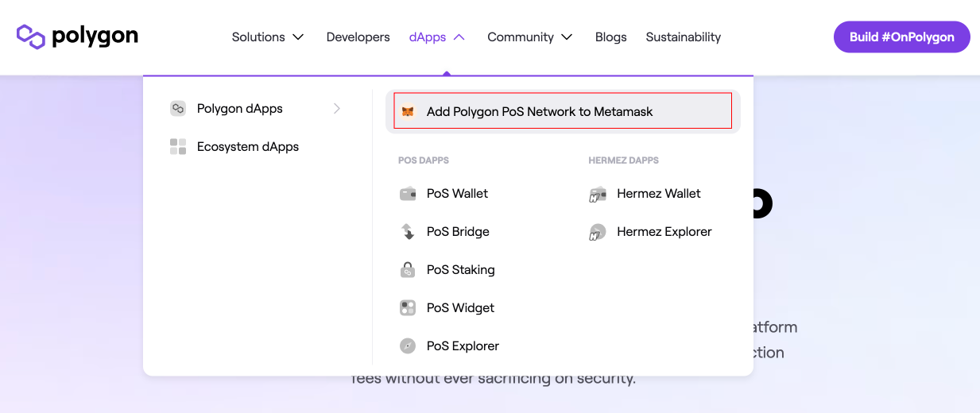Click the PoS Widget icon

pos(408,308)
